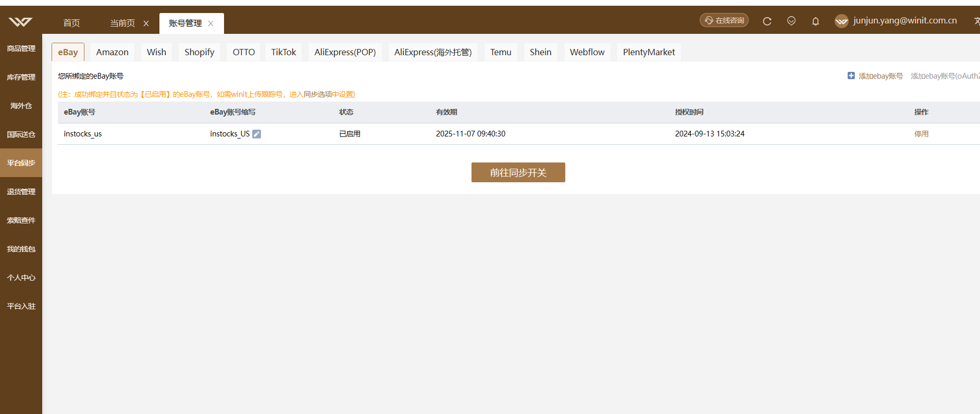This screenshot has height=414, width=980.
Task: Click the Winit logo icon
Action: pos(20,21)
